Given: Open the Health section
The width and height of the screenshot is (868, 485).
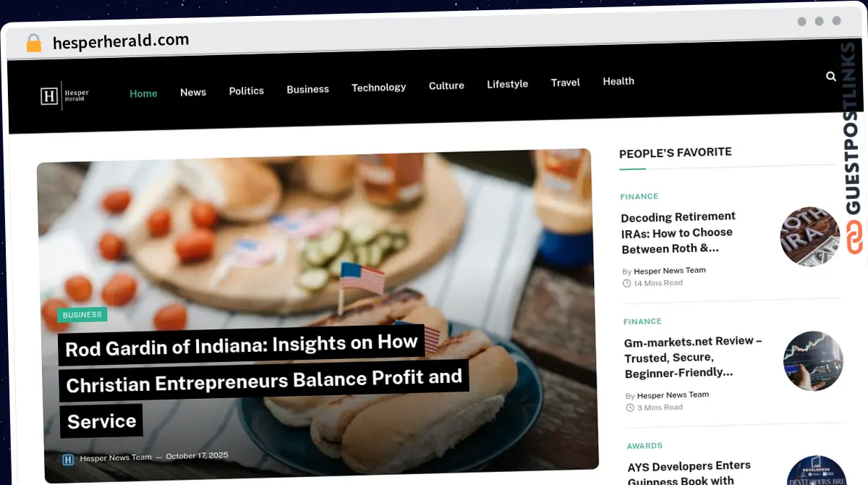Looking at the screenshot, I should click(618, 81).
